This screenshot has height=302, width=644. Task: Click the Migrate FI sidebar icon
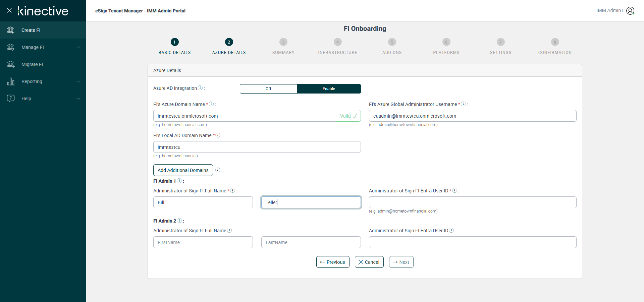11,64
